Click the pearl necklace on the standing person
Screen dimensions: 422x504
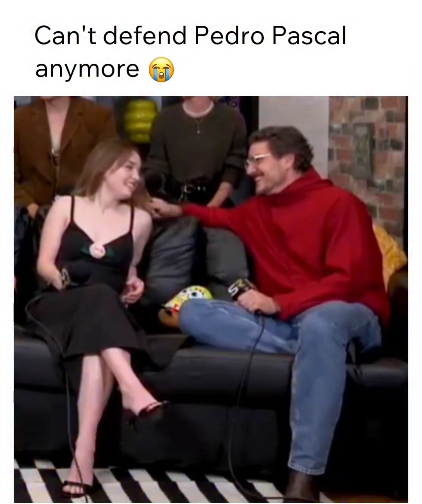click(x=198, y=109)
